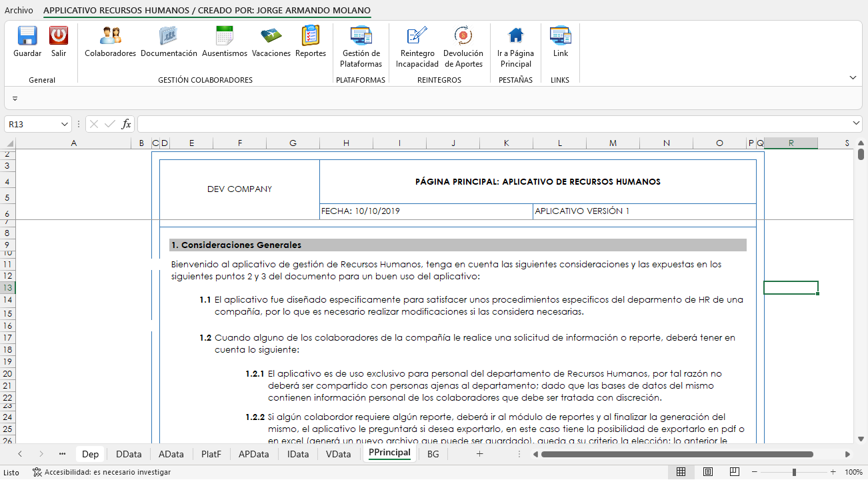Click the select-all corner triangle

click(9, 143)
